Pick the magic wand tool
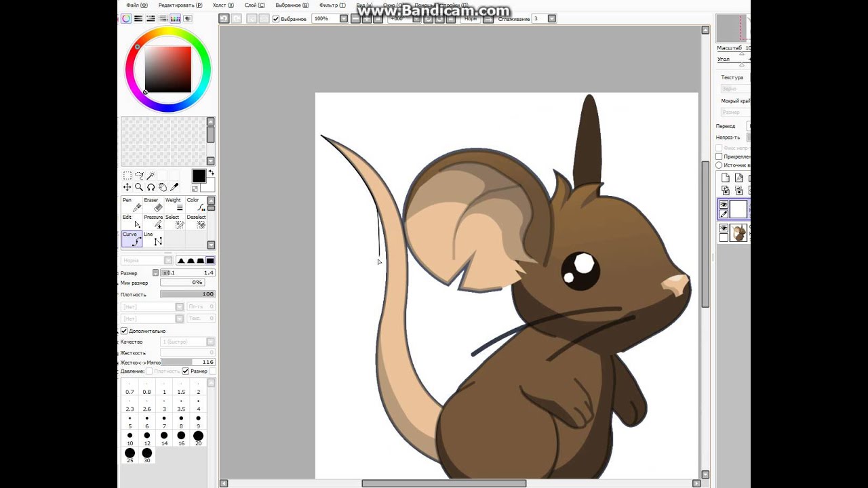The image size is (868, 488). [151, 176]
